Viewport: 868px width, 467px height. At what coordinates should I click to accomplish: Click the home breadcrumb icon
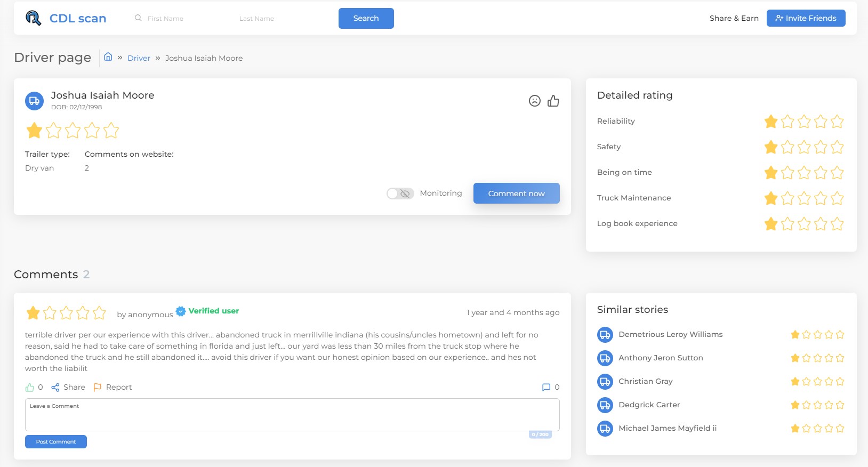click(x=108, y=57)
